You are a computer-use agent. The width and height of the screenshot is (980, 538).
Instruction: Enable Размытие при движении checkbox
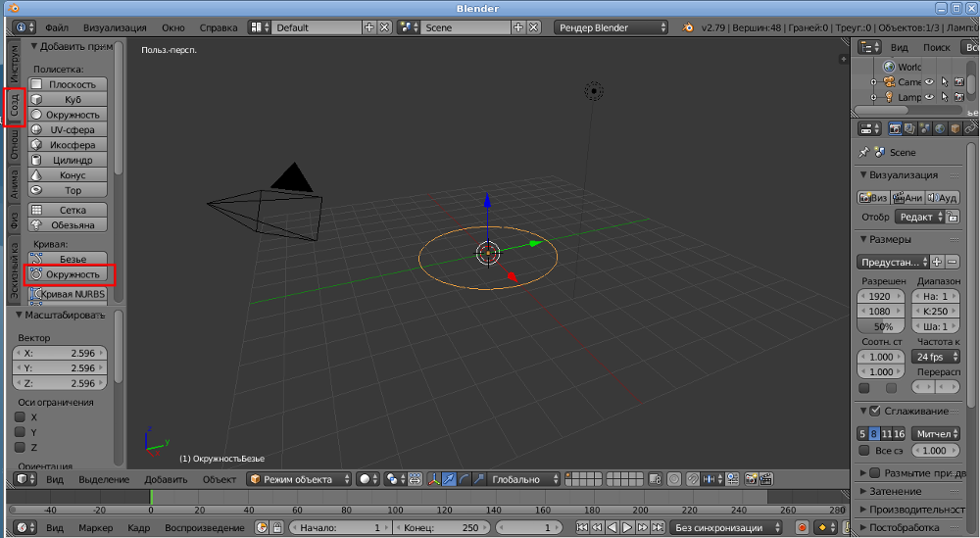coord(875,473)
